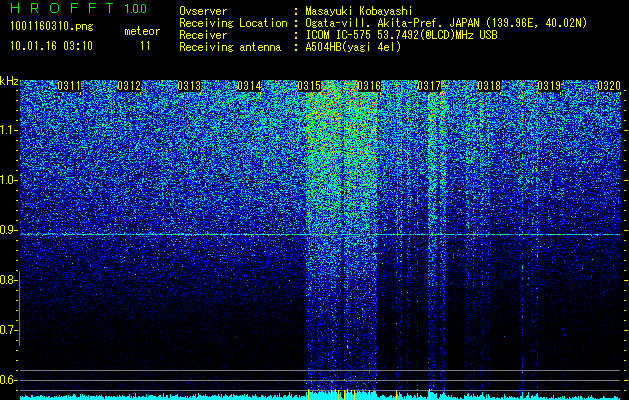Click the 0.9 frequency axis label

tap(7, 230)
